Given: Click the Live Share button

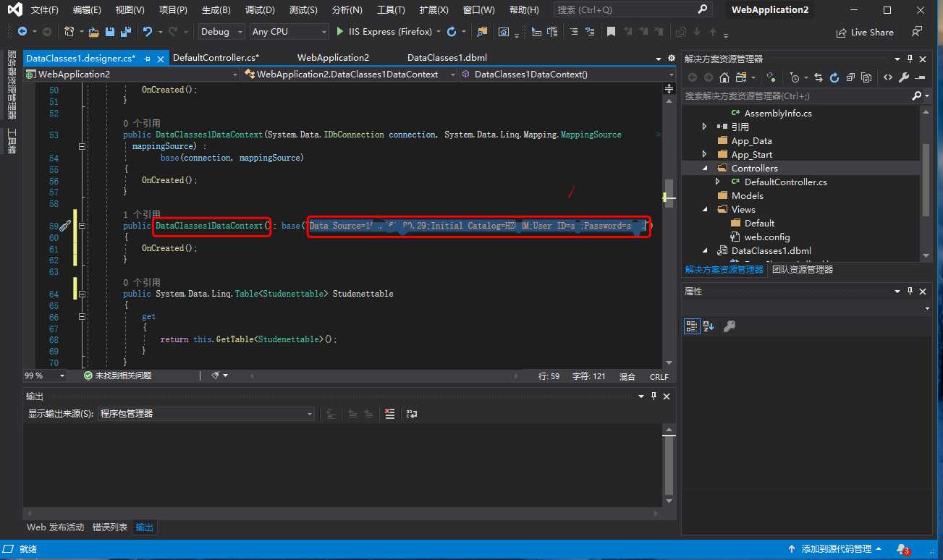Looking at the screenshot, I should 864,33.
